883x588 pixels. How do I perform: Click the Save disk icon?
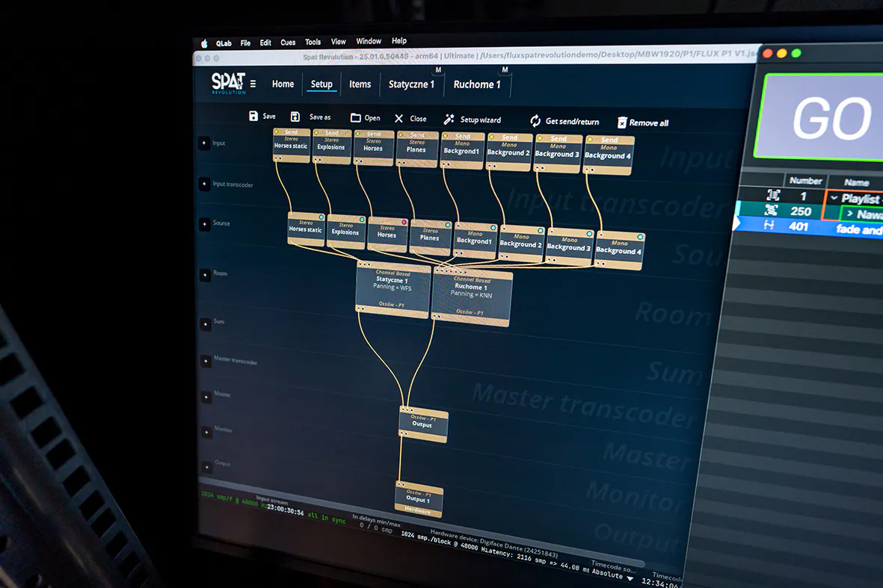click(x=253, y=116)
